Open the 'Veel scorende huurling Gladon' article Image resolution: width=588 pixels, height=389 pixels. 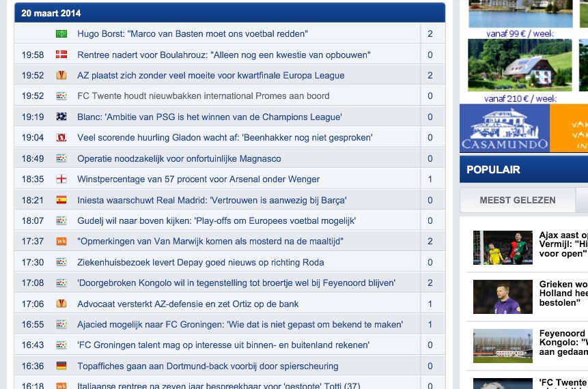[225, 138]
